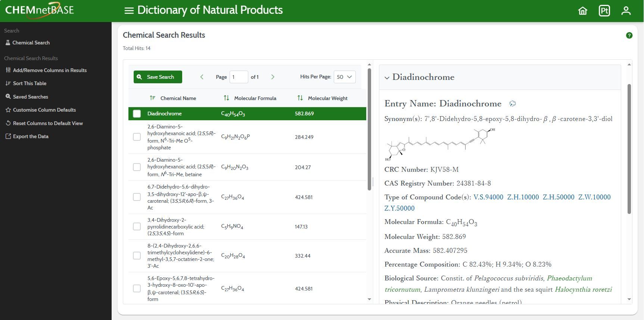The width and height of the screenshot is (644, 320).
Task: Click the Save Search button
Action: (158, 77)
